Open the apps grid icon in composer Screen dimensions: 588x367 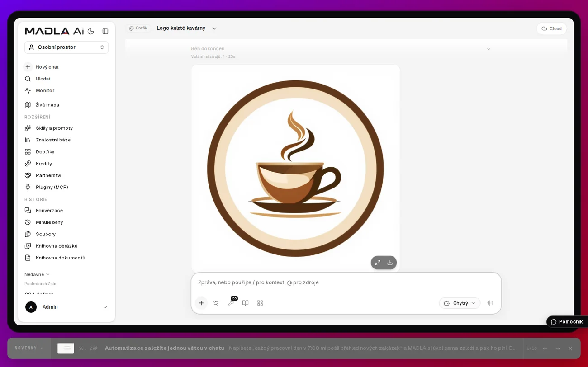tap(260, 303)
